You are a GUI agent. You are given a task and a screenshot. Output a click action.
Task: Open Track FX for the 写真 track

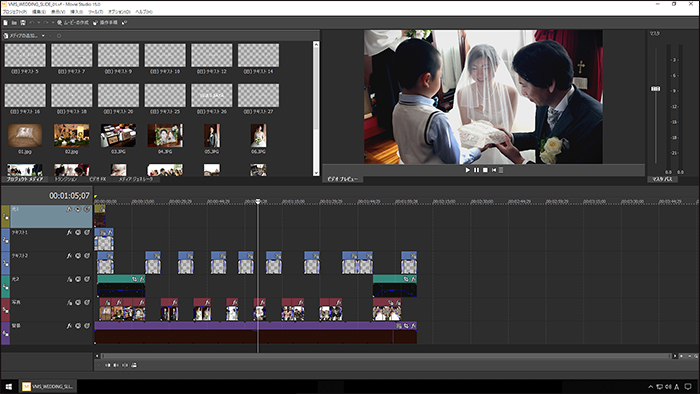(x=69, y=303)
